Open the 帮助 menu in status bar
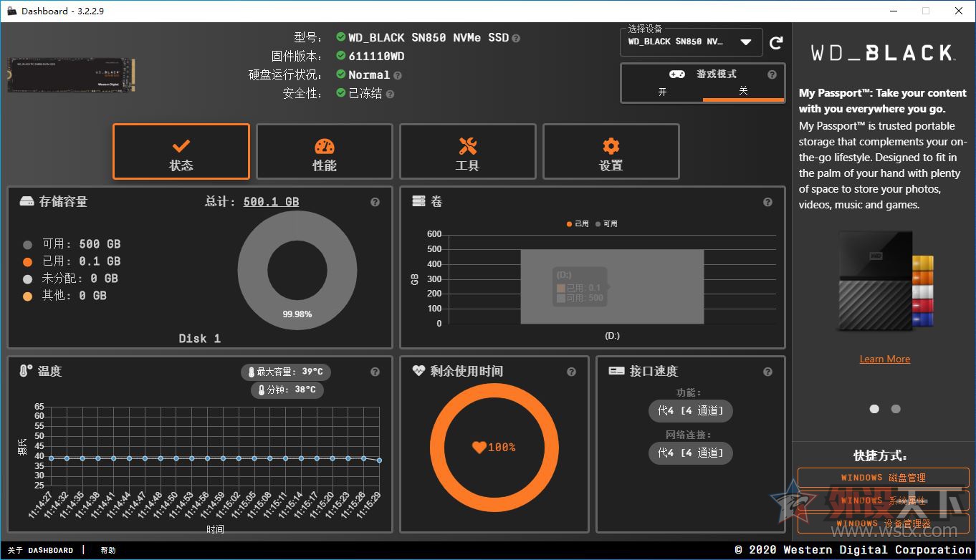This screenshot has height=560, width=976. (107, 550)
